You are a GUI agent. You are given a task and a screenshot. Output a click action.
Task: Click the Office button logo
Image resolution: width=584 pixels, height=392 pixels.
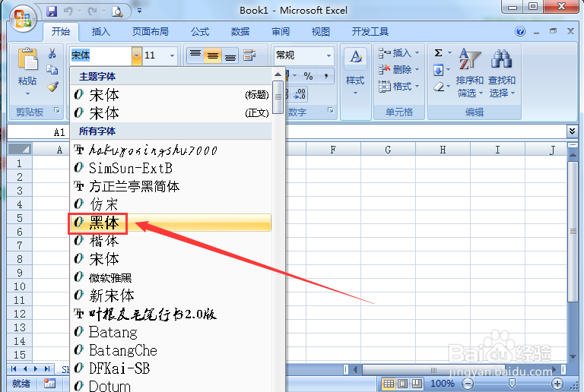tap(23, 17)
